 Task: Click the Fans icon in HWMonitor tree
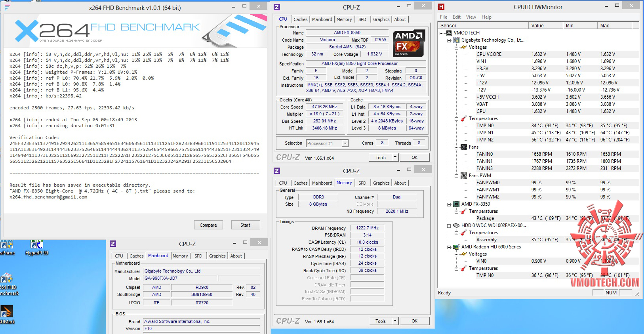[464, 147]
